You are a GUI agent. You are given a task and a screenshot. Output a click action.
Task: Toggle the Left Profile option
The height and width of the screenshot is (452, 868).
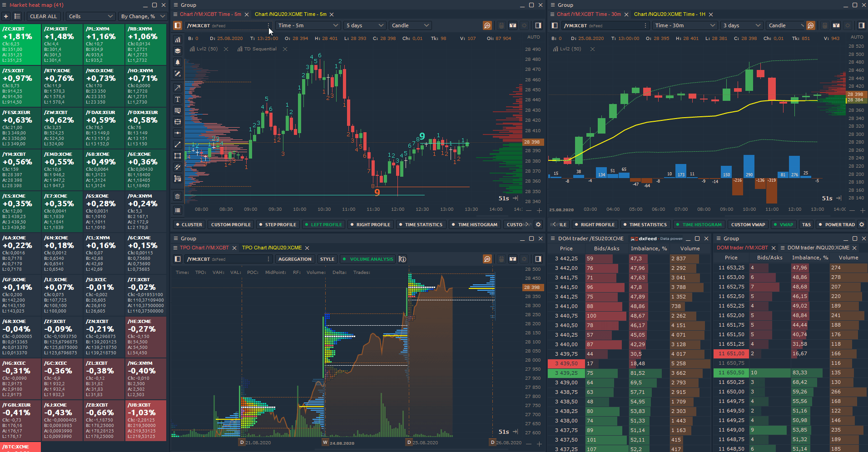[x=323, y=224]
